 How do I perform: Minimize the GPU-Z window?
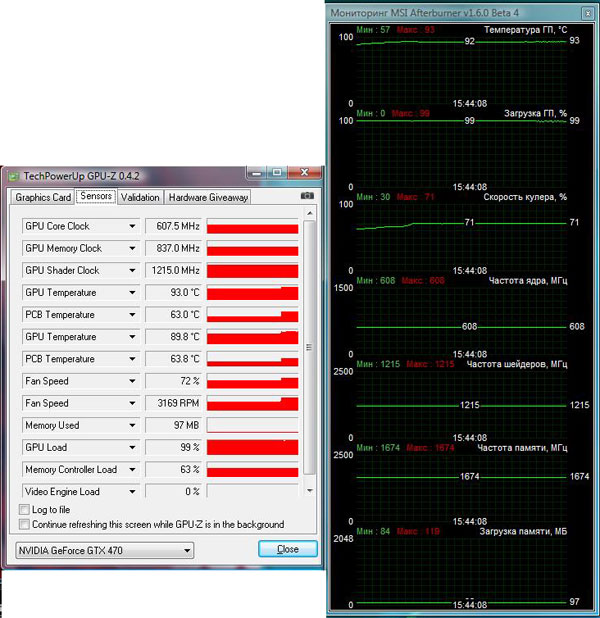click(x=257, y=173)
